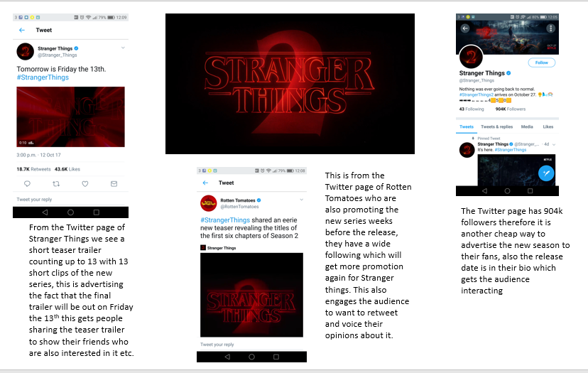
Task: Click the reply icon under Stranger Things tweet
Action: point(27,184)
